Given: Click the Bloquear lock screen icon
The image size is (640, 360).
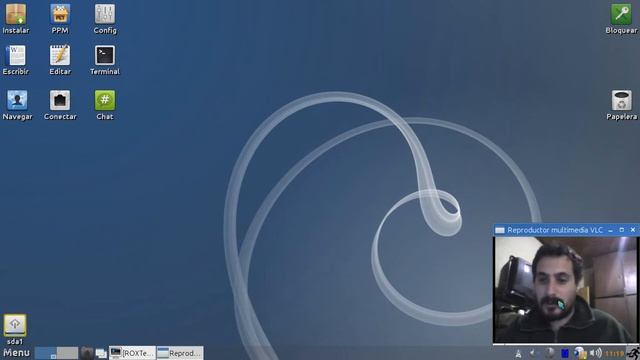Looking at the screenshot, I should (621, 18).
